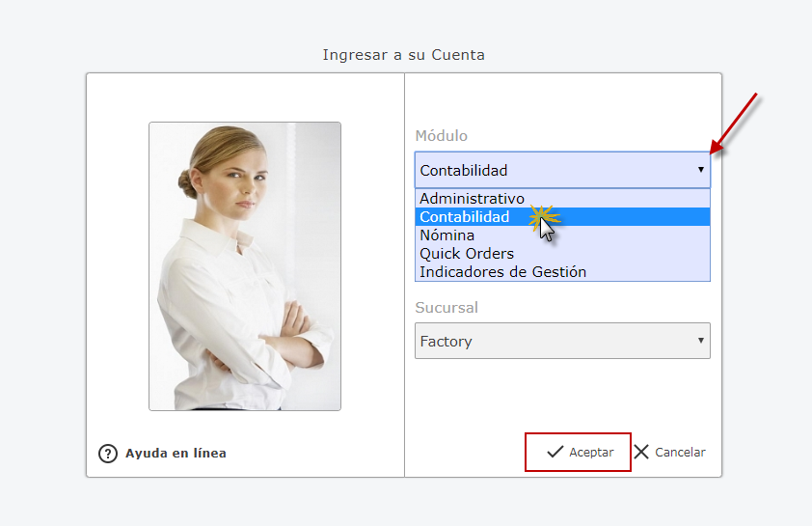Image resolution: width=812 pixels, height=526 pixels.
Task: Open the Ayuda en línea link
Action: 176,453
